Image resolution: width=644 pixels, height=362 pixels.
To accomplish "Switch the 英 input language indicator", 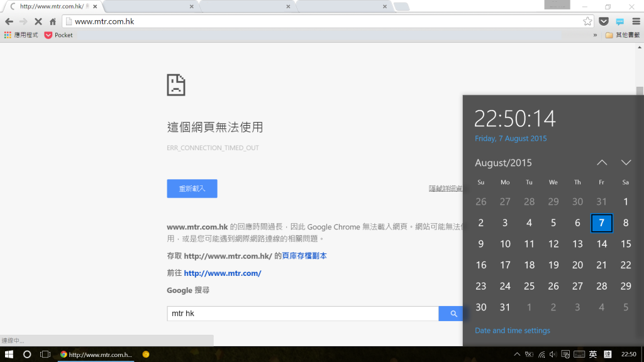I will [x=593, y=354].
